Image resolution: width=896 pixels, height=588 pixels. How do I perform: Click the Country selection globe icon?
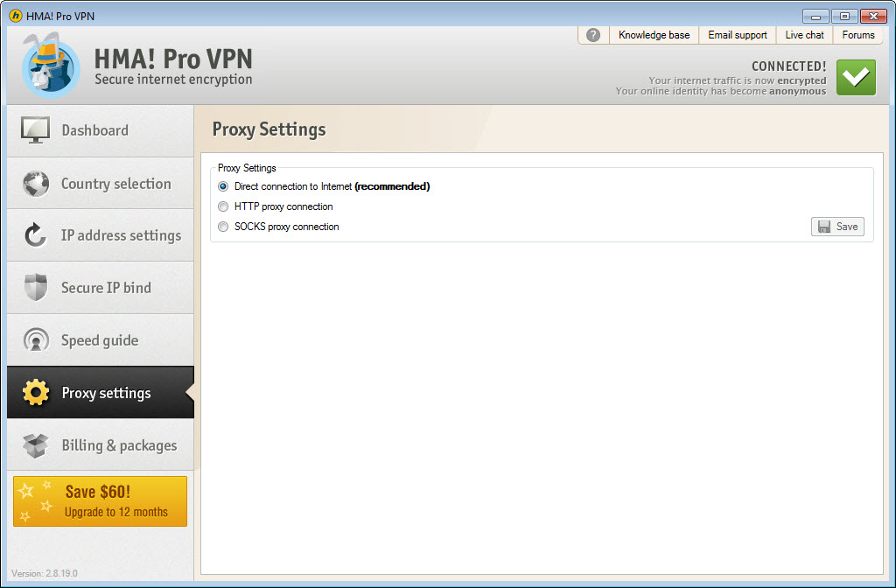click(x=36, y=184)
